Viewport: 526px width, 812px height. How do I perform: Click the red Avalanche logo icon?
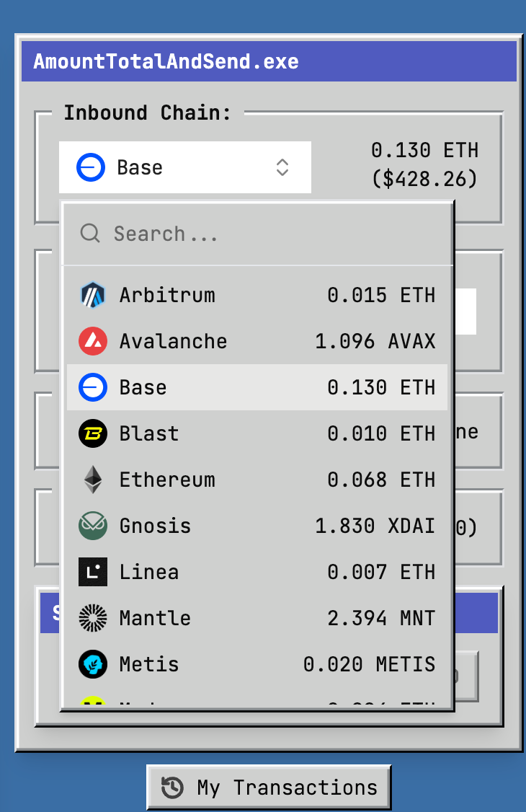(93, 341)
